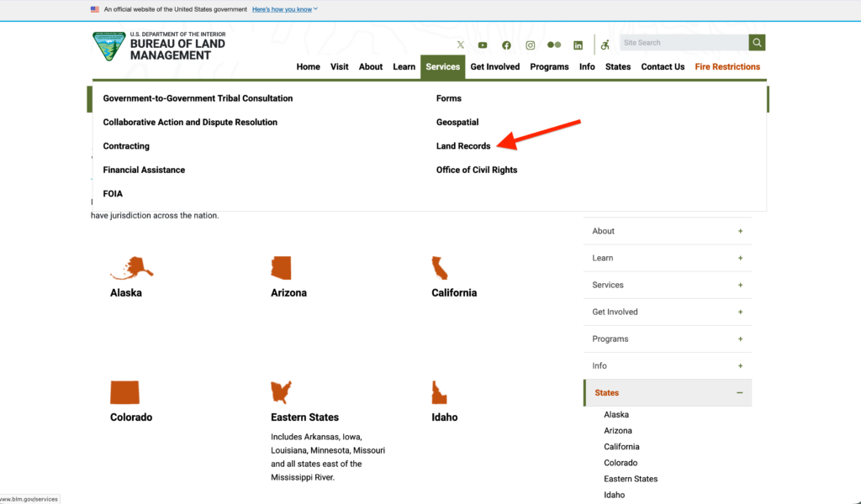The width and height of the screenshot is (861, 504).
Task: Open the Contact Us nav item
Action: [x=663, y=66]
